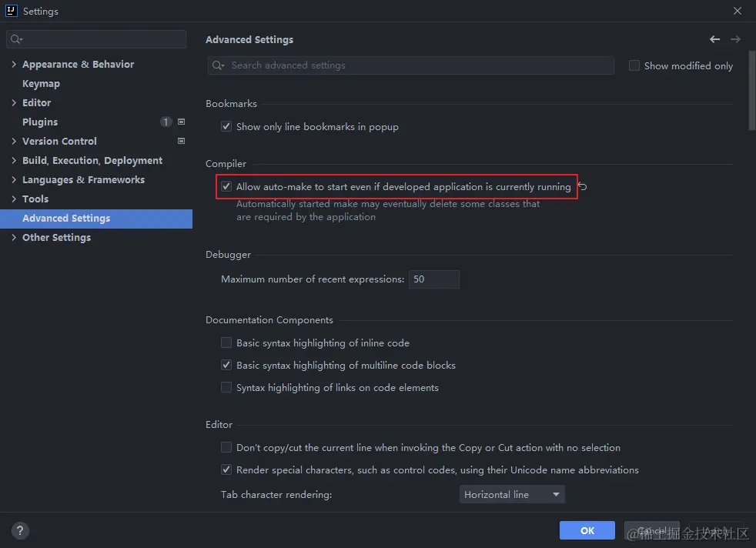Check Basic syntax highlighting of inline code

226,342
